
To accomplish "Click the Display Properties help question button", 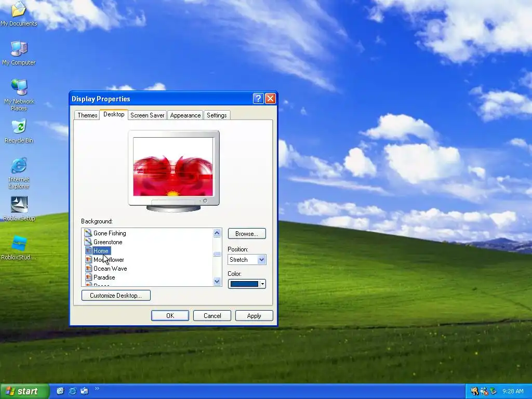I will pos(258,99).
